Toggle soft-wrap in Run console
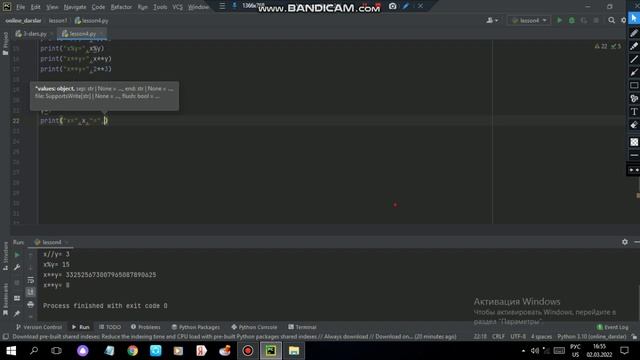This screenshot has height=360, width=640. [31, 280]
